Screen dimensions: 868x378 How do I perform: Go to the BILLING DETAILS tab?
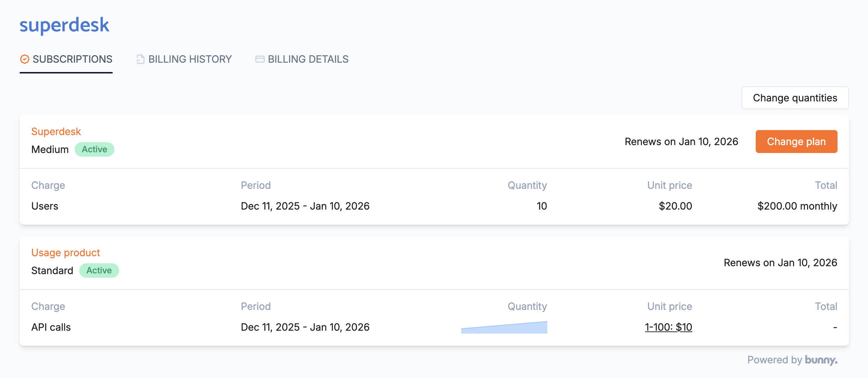[x=302, y=59]
